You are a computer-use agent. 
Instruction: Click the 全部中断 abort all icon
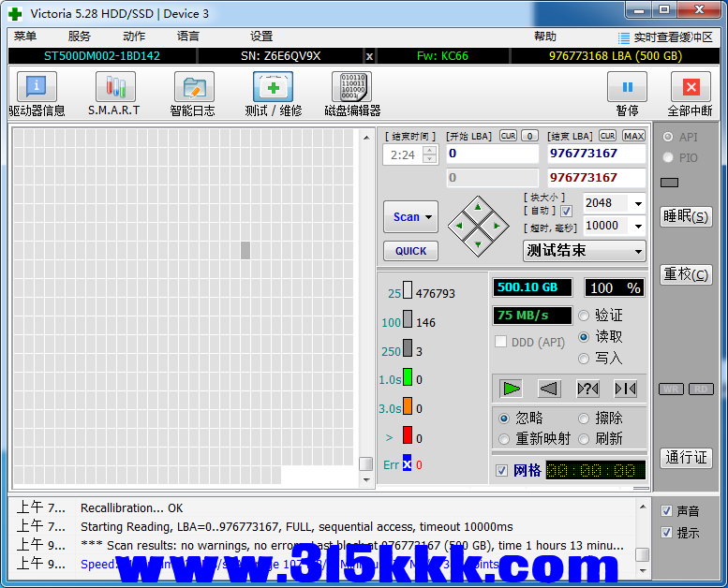coord(691,88)
